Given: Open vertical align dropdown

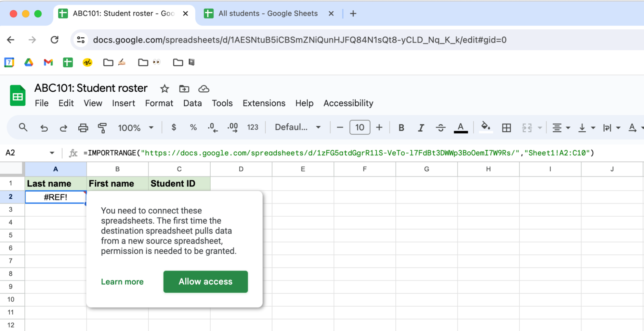Looking at the screenshot, I should pos(586,128).
